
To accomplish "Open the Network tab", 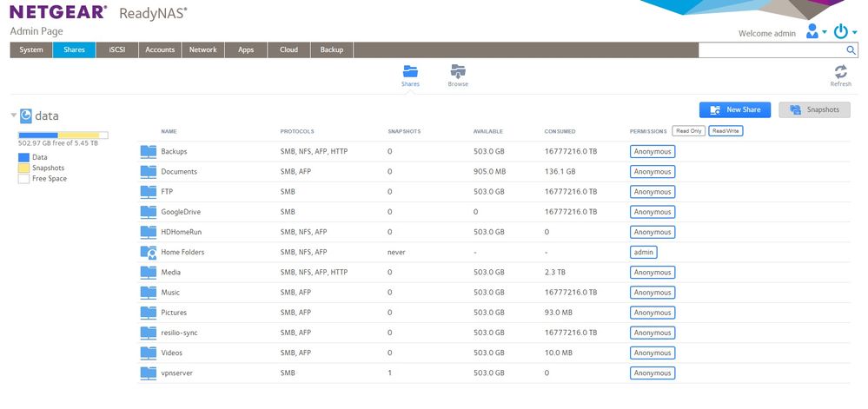I will tap(203, 50).
